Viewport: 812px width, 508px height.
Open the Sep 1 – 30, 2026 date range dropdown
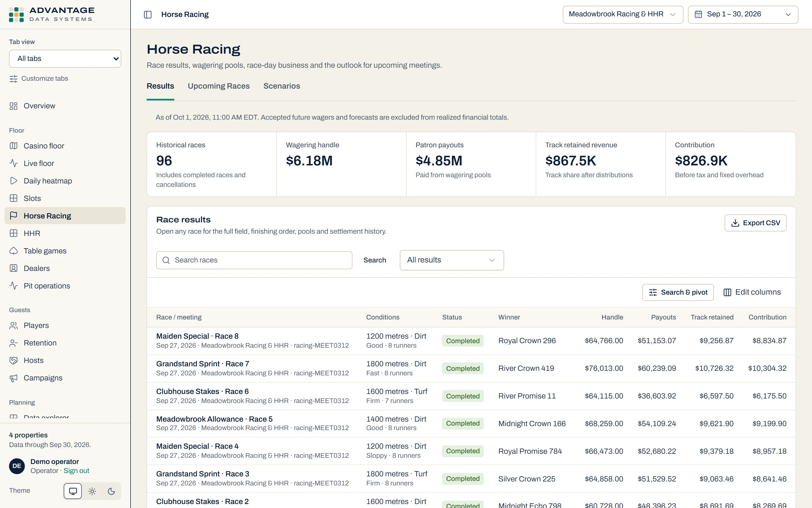pyautogui.click(x=743, y=14)
